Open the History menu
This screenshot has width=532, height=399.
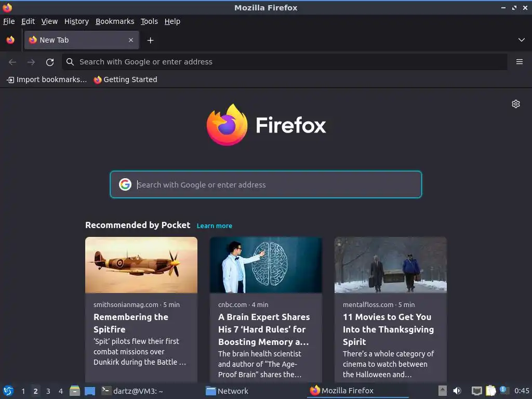[x=77, y=21]
